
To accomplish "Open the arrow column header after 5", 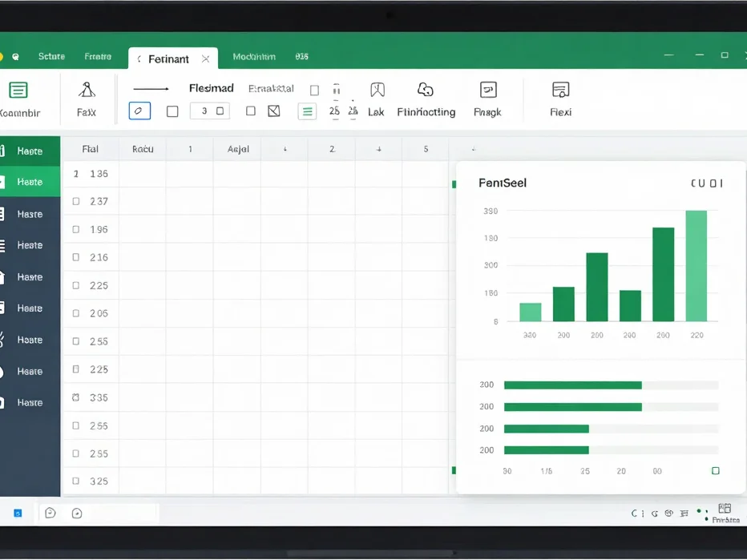I will (473, 149).
